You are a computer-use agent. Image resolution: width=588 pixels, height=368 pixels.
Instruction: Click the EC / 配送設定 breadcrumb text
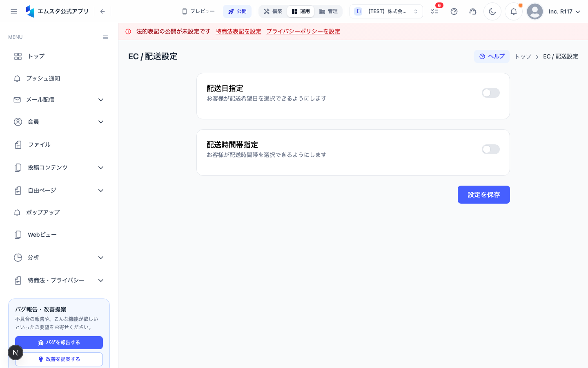tap(560, 56)
